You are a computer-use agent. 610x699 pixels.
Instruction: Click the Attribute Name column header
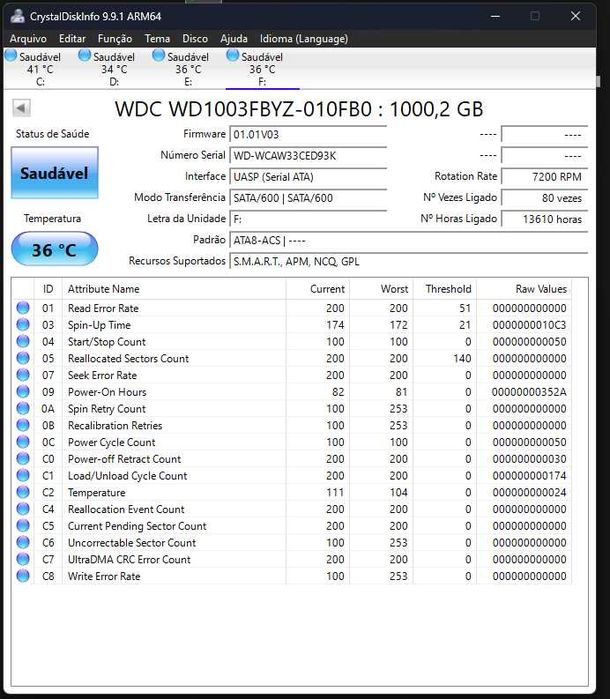(x=174, y=289)
